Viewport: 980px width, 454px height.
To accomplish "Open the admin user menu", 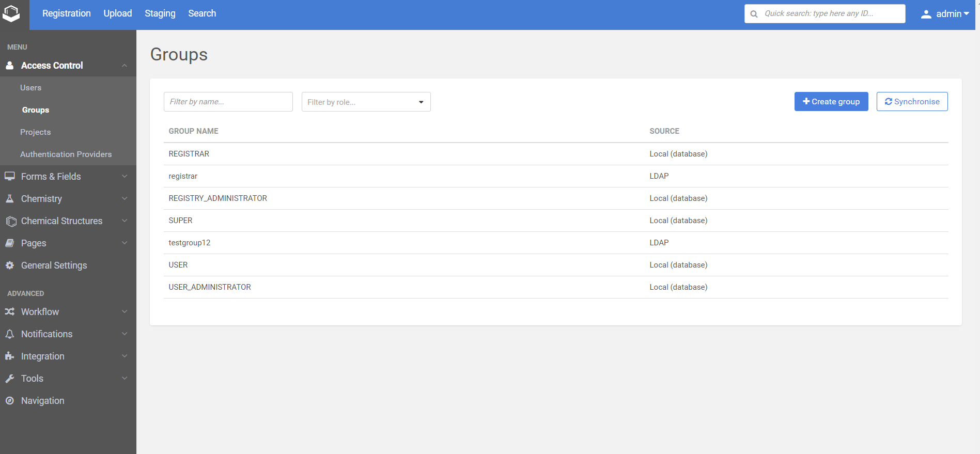I will click(x=945, y=14).
